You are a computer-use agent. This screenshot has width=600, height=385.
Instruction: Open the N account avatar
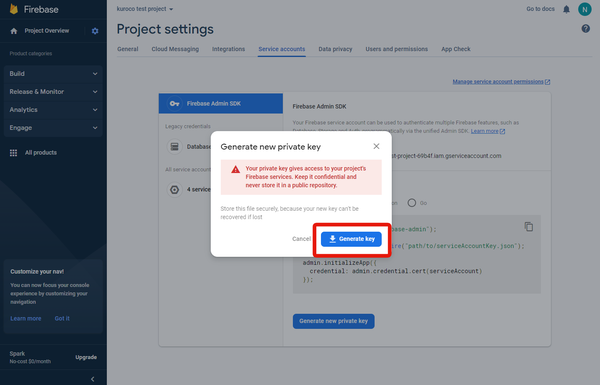pos(584,9)
